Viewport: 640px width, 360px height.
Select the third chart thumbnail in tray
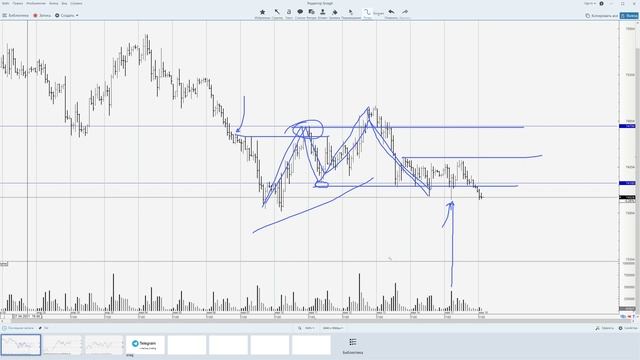click(104, 345)
